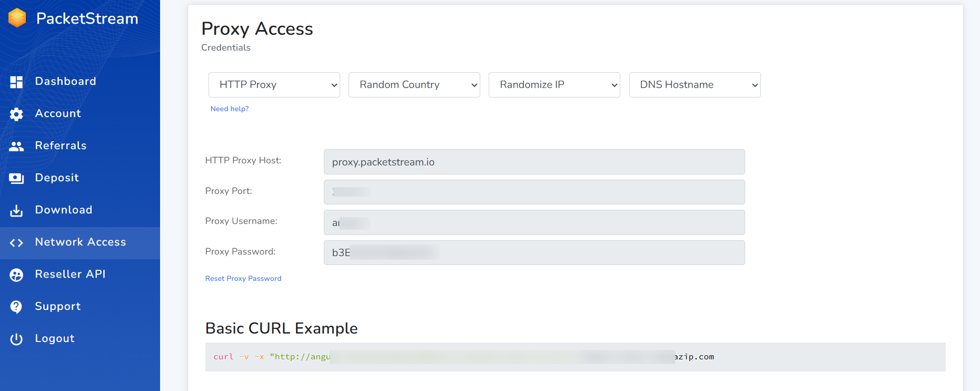This screenshot has width=980, height=391.
Task: Open the Dashboard menu item
Action: pyautogui.click(x=80, y=82)
